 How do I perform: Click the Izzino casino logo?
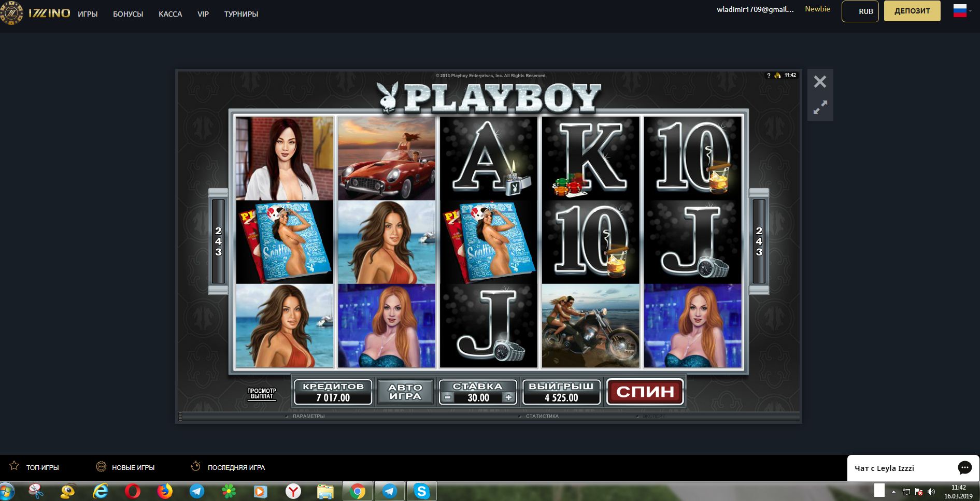click(x=35, y=13)
